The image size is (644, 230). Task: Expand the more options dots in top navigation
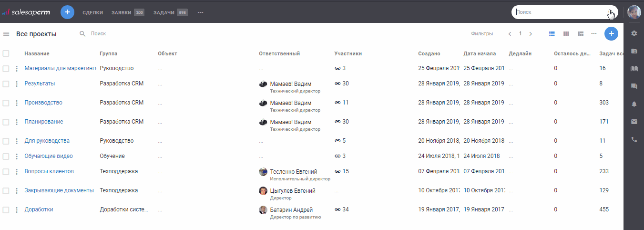200,12
